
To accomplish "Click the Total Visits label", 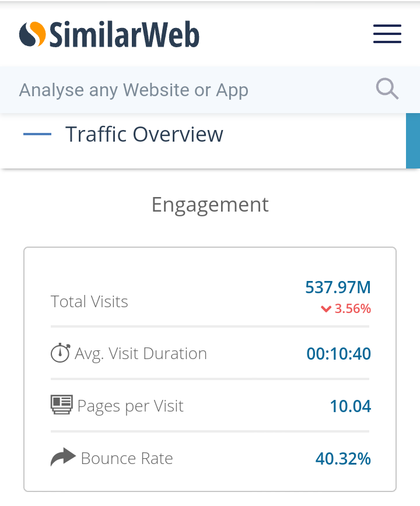I will pyautogui.click(x=89, y=301).
